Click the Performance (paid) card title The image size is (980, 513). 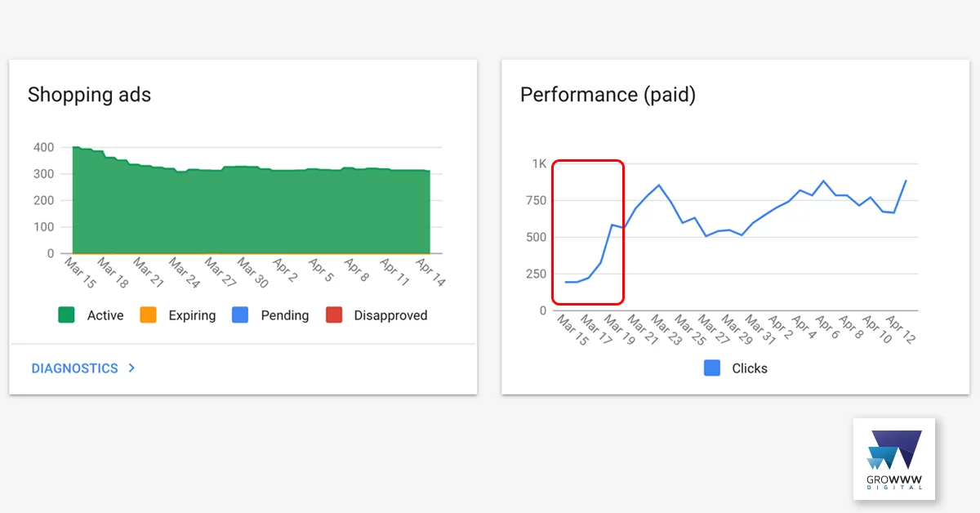[608, 96]
